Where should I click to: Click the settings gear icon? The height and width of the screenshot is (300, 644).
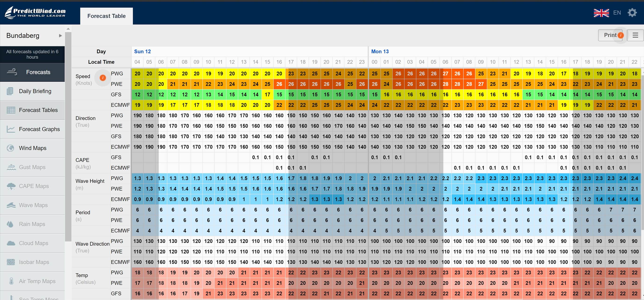click(x=632, y=12)
